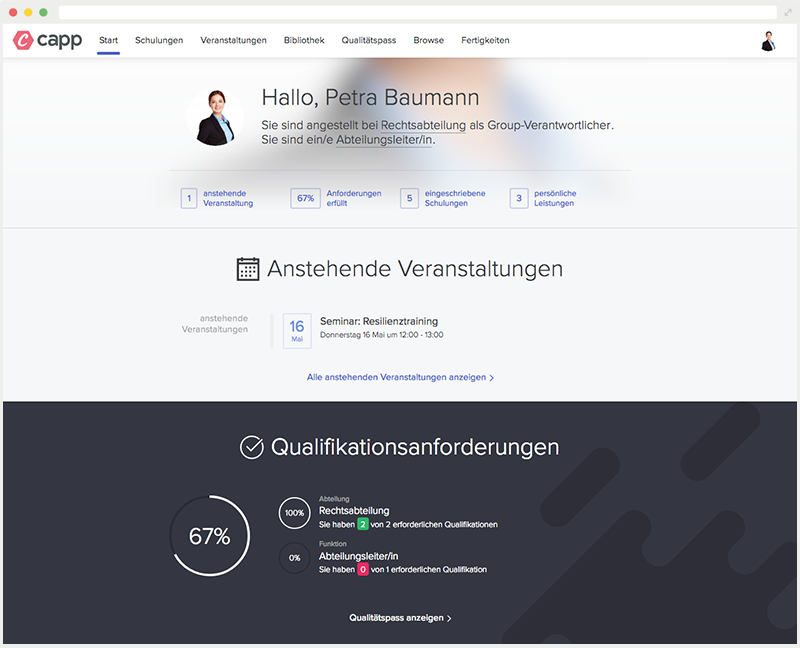800x648 pixels.
Task: Go to the Veranstaltungen tab
Action: click(233, 40)
